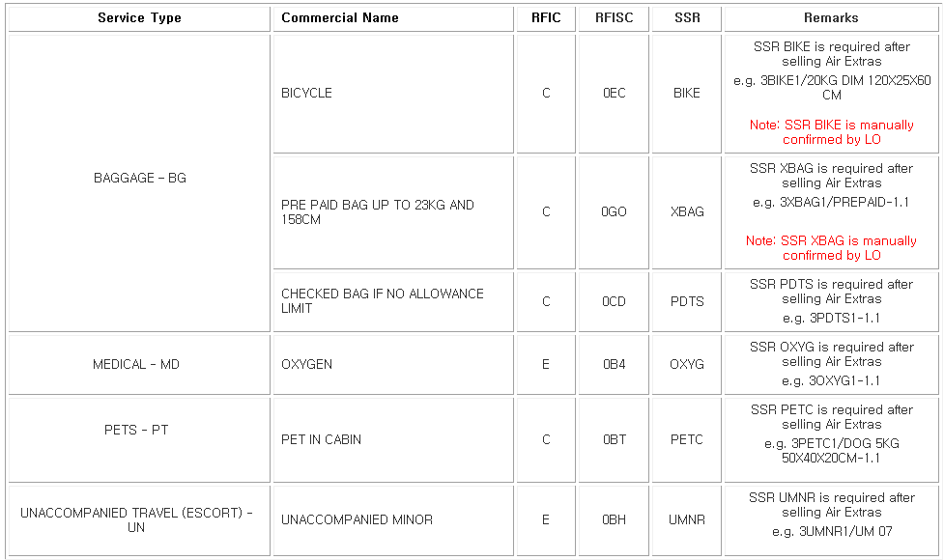Click the UMNR SSR code cell
This screenshot has width=944, height=560.
tap(686, 520)
